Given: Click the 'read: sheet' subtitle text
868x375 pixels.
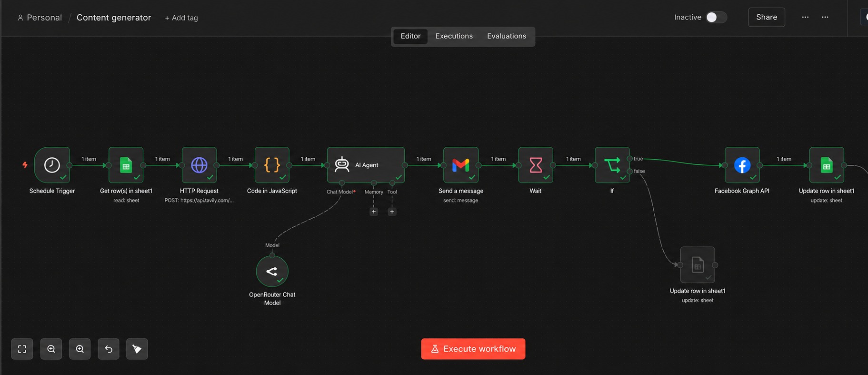Looking at the screenshot, I should 126,201.
